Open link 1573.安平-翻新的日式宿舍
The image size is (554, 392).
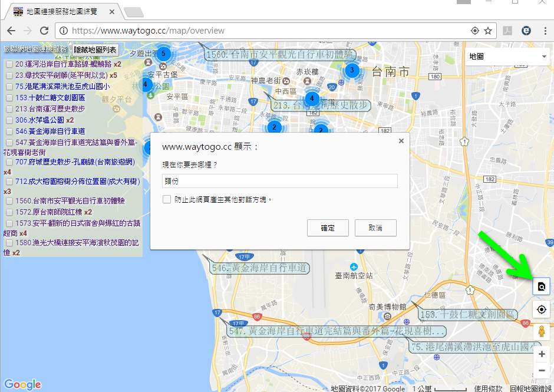pyautogui.click(x=72, y=228)
